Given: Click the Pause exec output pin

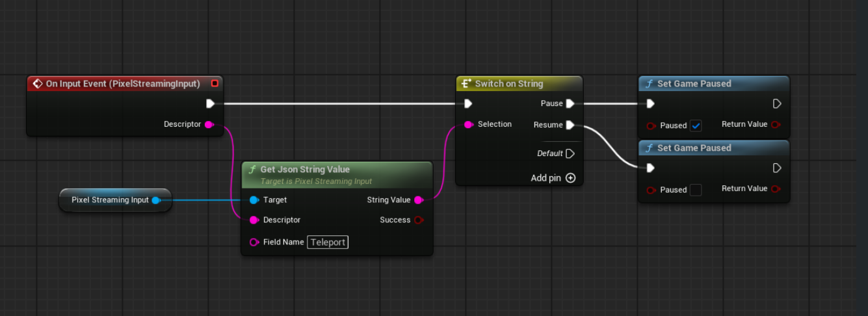Looking at the screenshot, I should click(570, 103).
